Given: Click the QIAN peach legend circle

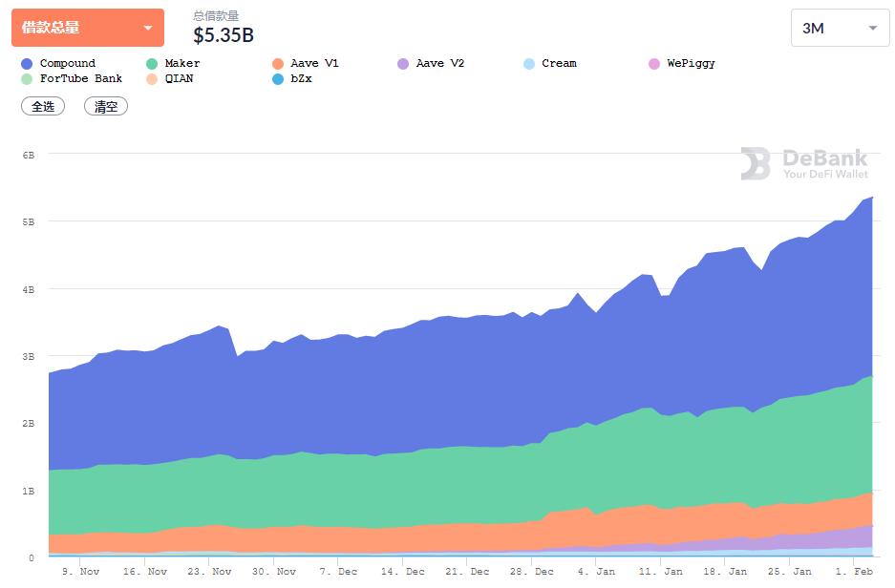Looking at the screenshot, I should (152, 79).
